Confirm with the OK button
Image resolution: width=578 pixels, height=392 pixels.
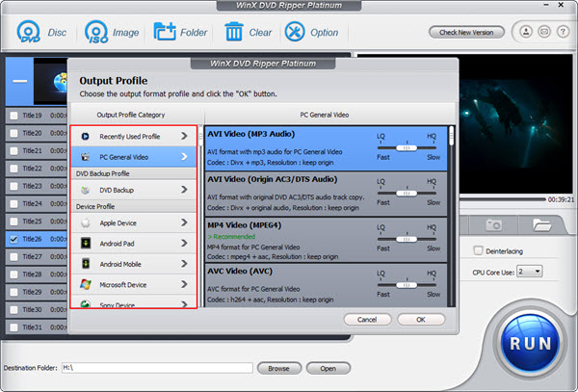[x=421, y=320]
